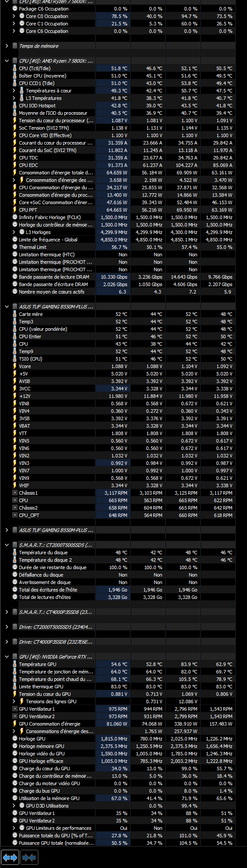Screen dimensions: 247x868
Task: Click the collapse-columns inward arrows button
Action: [x=28, y=857]
